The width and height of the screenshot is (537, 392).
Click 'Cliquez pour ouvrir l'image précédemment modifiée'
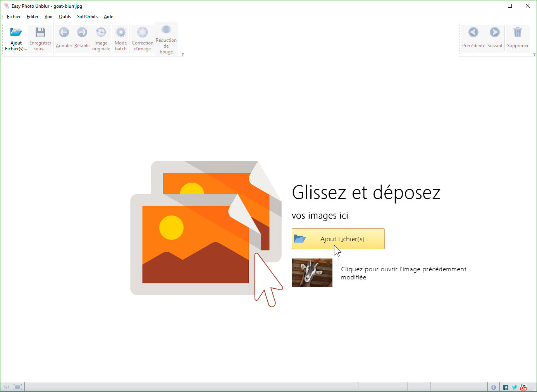pos(403,273)
